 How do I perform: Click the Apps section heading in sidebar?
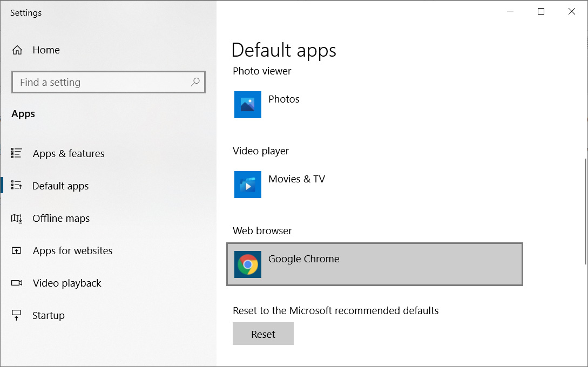point(23,113)
